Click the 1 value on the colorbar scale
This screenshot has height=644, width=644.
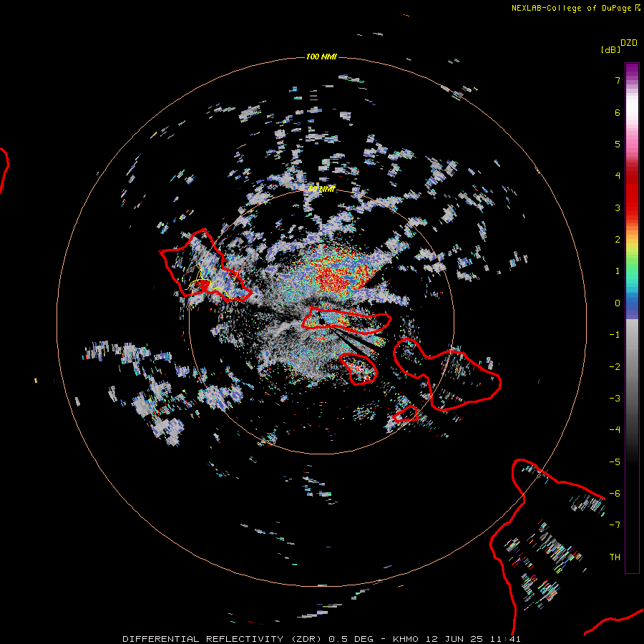[618, 271]
